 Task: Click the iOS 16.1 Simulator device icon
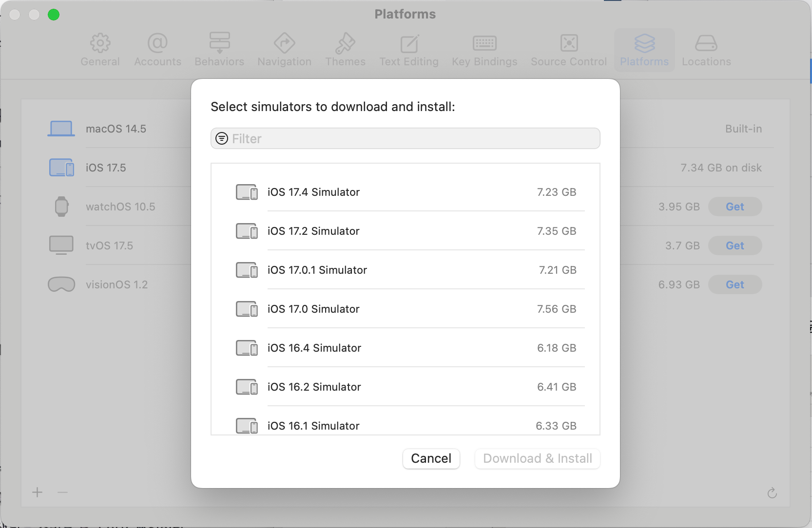click(247, 426)
